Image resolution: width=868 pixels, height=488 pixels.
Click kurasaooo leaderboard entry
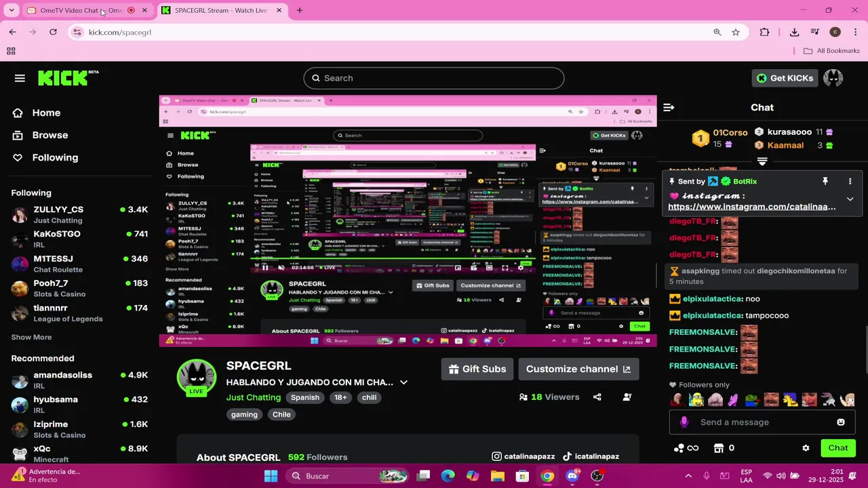pyautogui.click(x=793, y=132)
